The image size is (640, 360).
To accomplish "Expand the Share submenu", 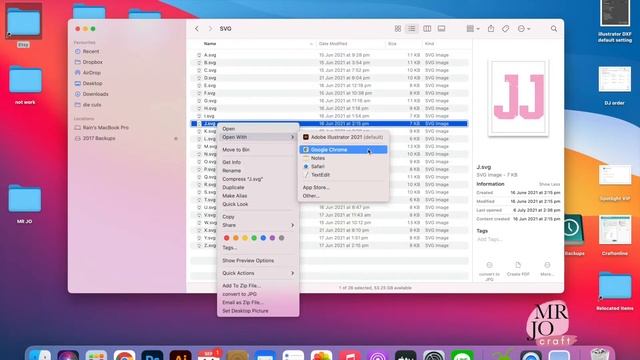I will [x=258, y=225].
